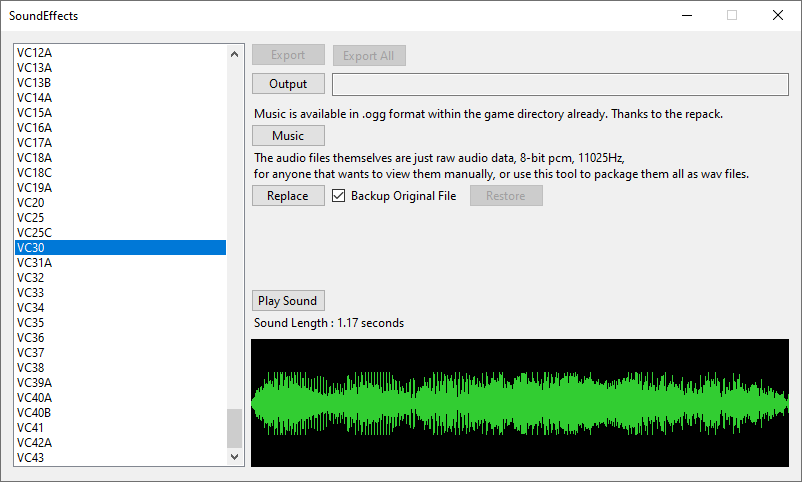
Task: Play the selected sound
Action: pos(288,301)
